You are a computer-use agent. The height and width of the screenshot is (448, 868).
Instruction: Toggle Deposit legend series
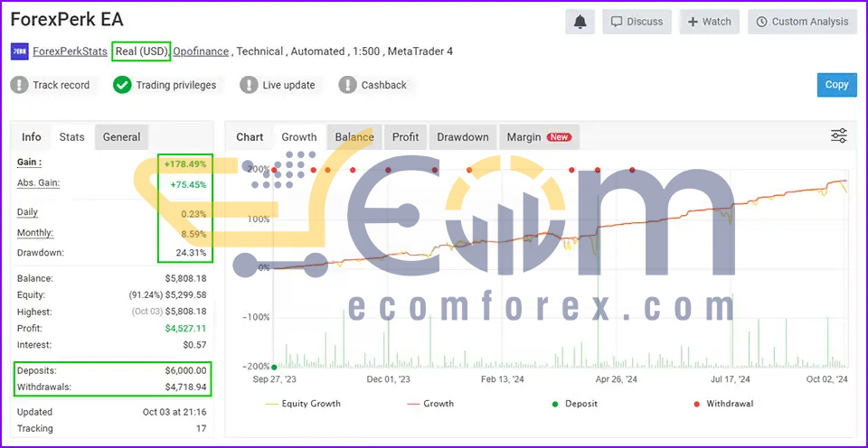pos(576,404)
